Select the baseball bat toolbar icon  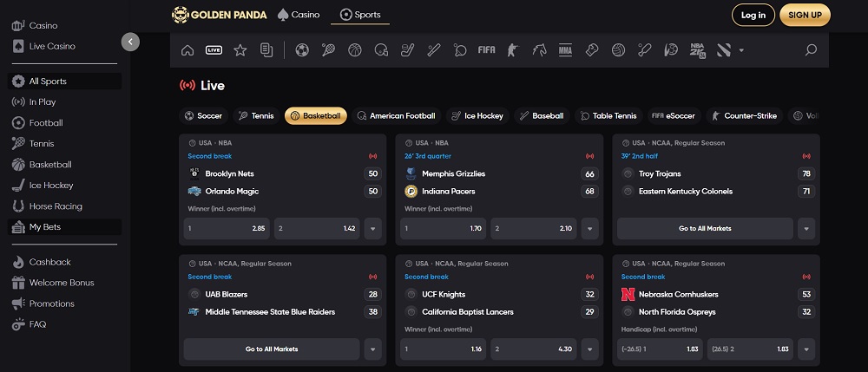click(x=433, y=50)
